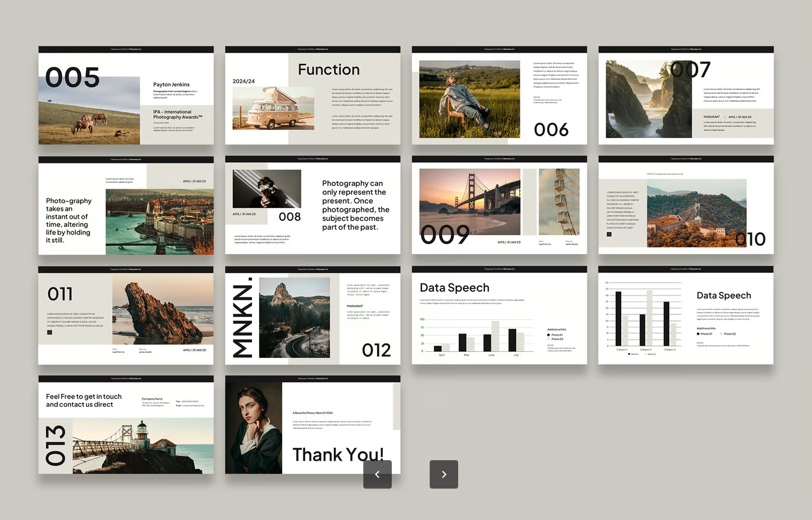This screenshot has width=812, height=520.
Task: Select slide 007 with coastal cliffs
Action: (x=686, y=95)
